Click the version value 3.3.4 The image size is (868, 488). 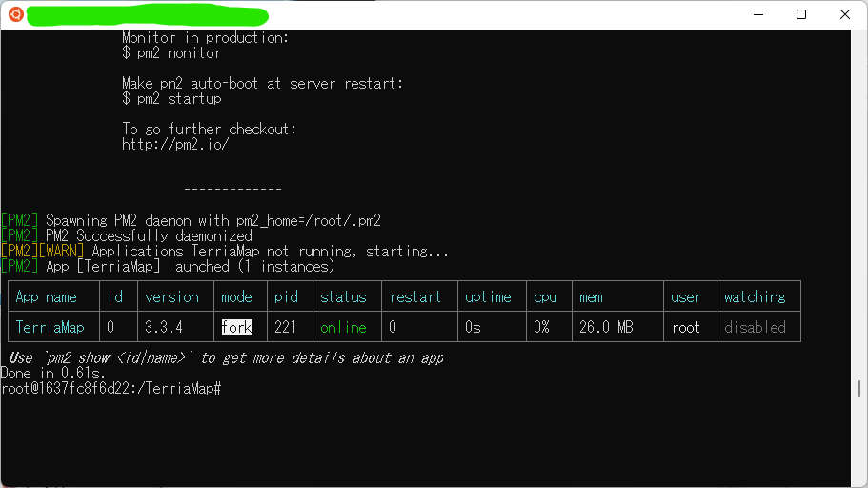click(x=163, y=327)
